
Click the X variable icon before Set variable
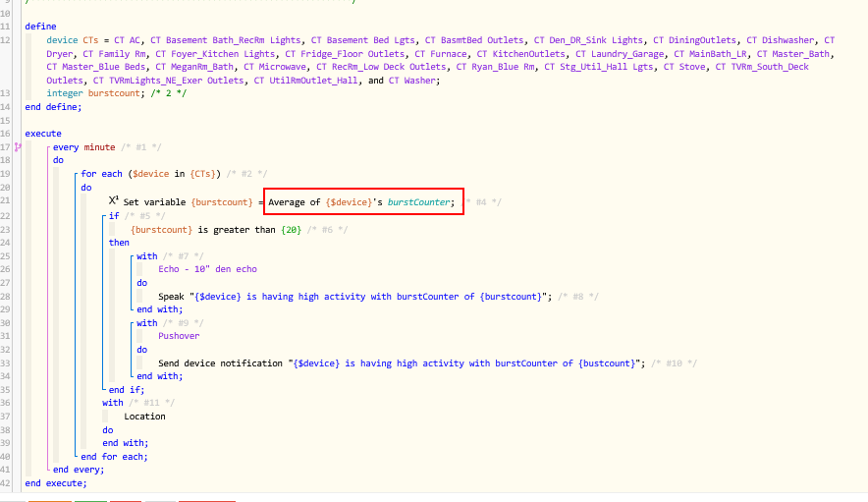(x=113, y=200)
